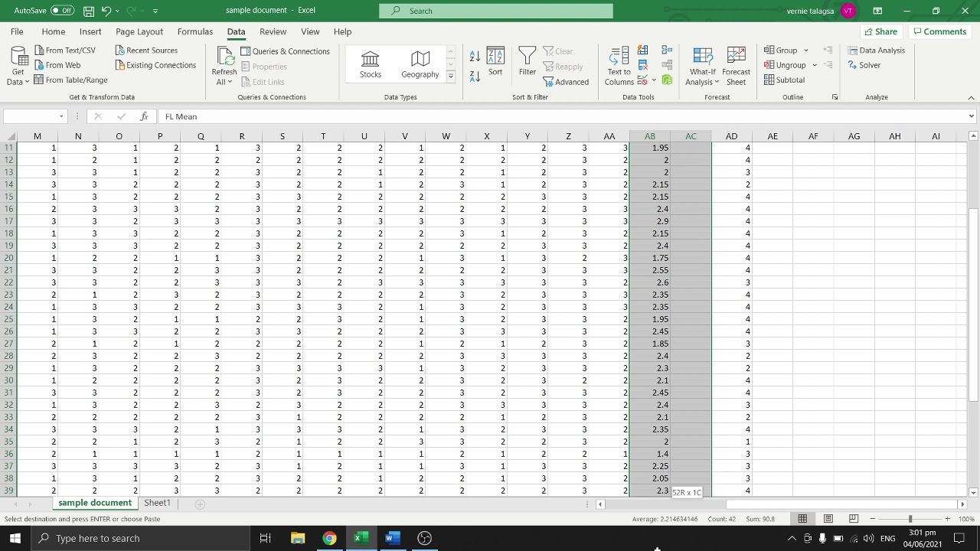Click the Refresh All icon
The width and height of the screenshot is (980, 551).
(x=224, y=57)
